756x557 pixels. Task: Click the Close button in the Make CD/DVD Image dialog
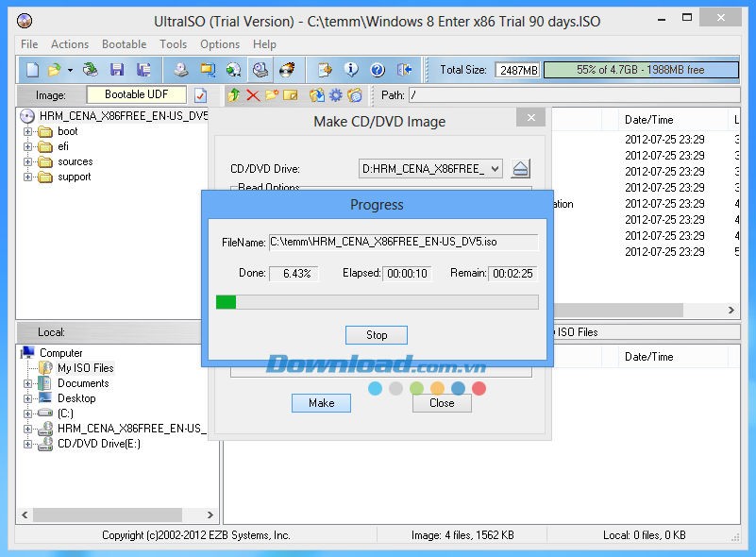click(441, 403)
